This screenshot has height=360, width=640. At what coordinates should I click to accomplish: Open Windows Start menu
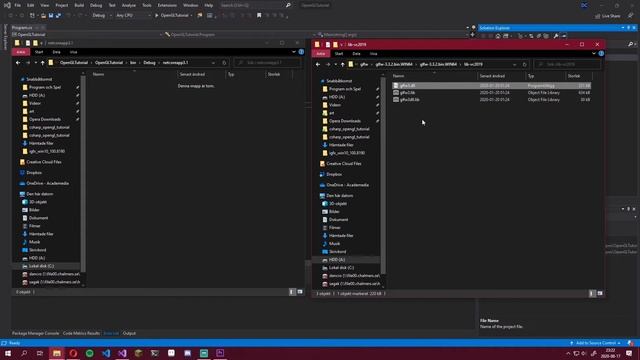tap(8, 353)
